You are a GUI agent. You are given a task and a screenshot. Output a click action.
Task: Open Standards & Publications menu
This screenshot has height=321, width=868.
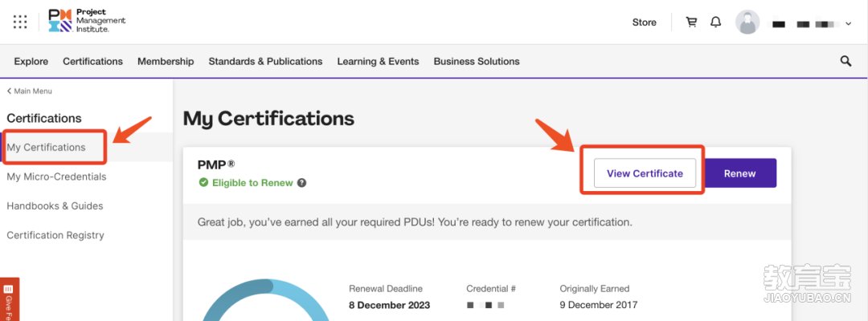pos(266,61)
